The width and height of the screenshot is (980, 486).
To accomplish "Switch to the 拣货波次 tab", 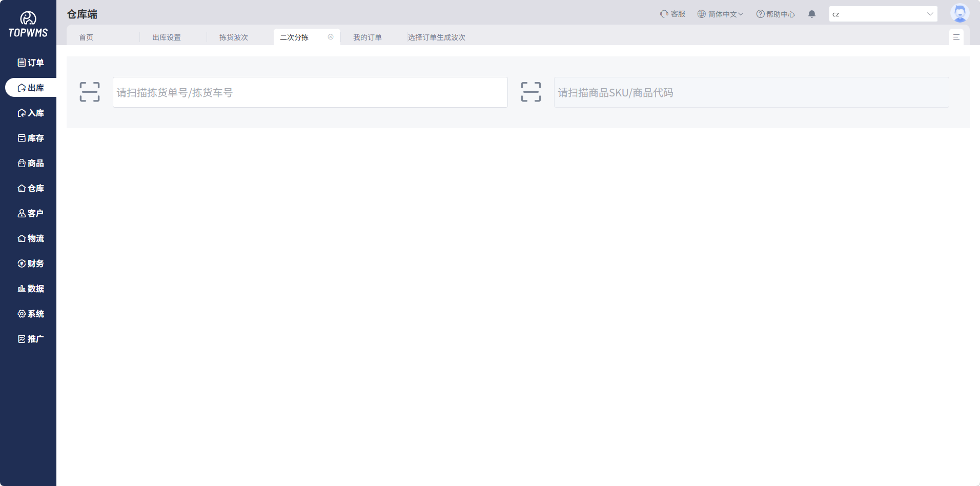I will coord(234,37).
